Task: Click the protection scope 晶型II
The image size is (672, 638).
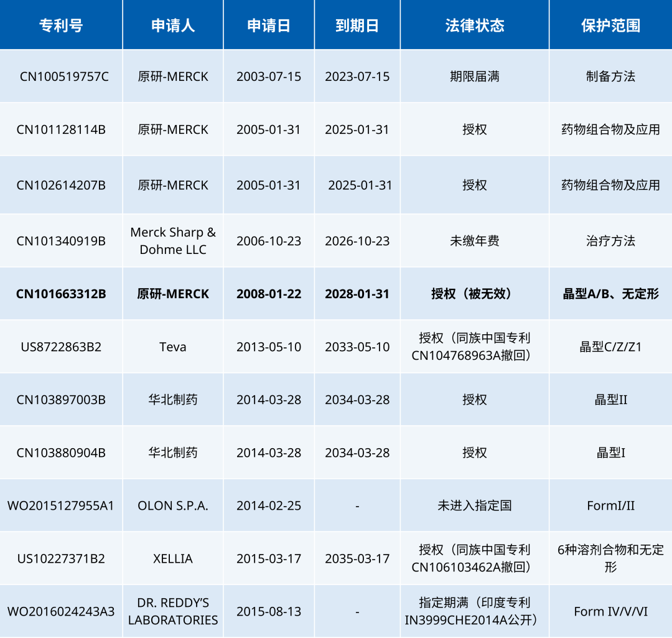Action: (x=611, y=400)
